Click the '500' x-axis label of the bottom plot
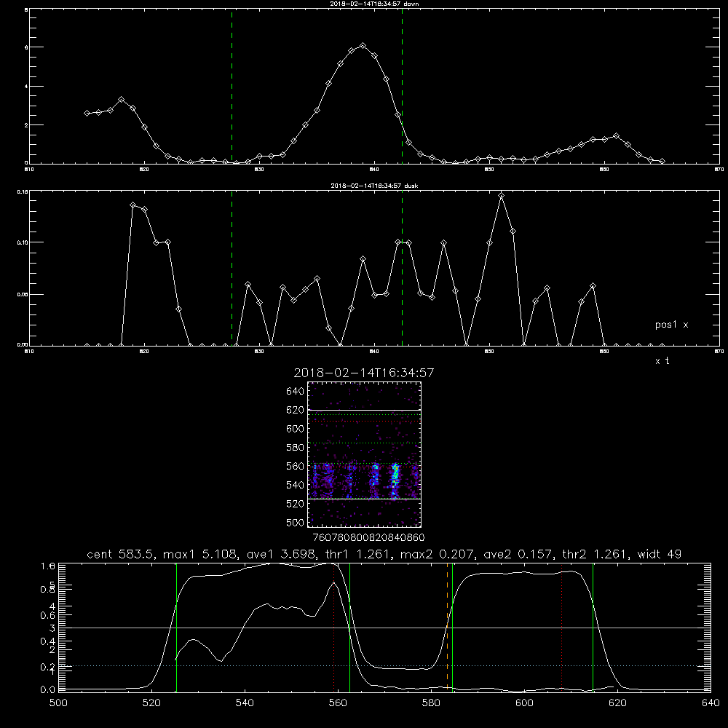Viewport: 728px width, 728px height. [x=58, y=703]
